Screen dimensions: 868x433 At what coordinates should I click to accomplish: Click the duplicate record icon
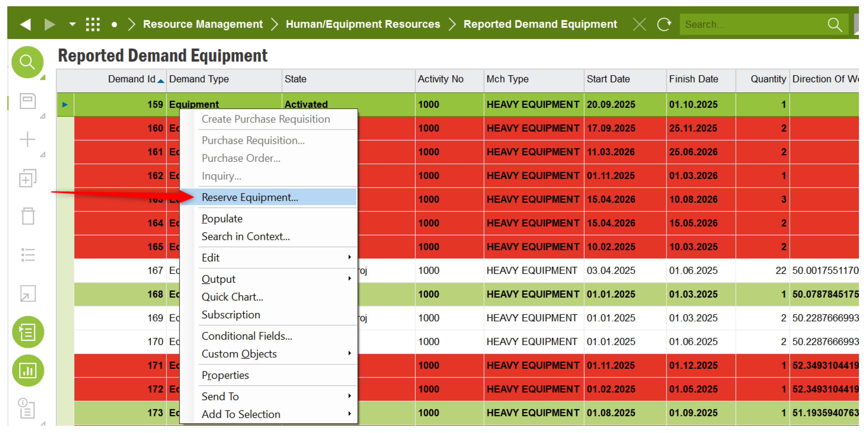tap(28, 178)
